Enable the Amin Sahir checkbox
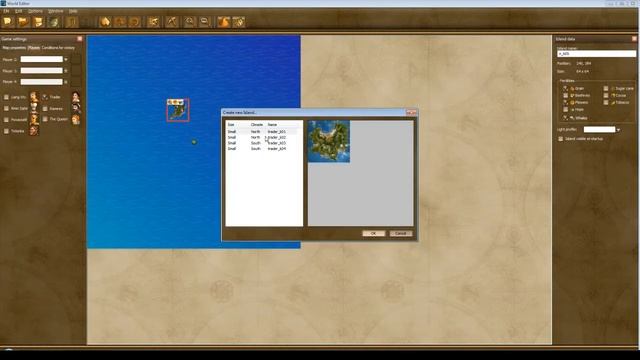 click(6, 109)
